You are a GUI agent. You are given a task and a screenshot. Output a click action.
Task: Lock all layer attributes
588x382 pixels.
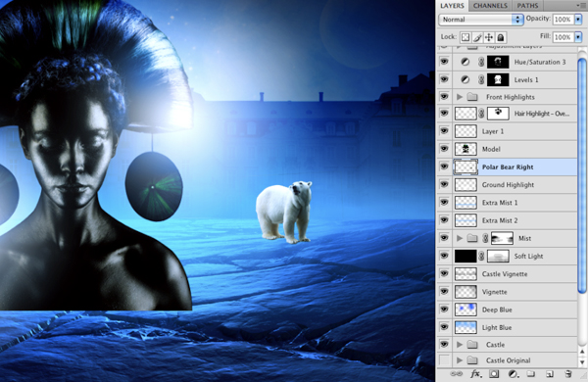[x=501, y=37]
